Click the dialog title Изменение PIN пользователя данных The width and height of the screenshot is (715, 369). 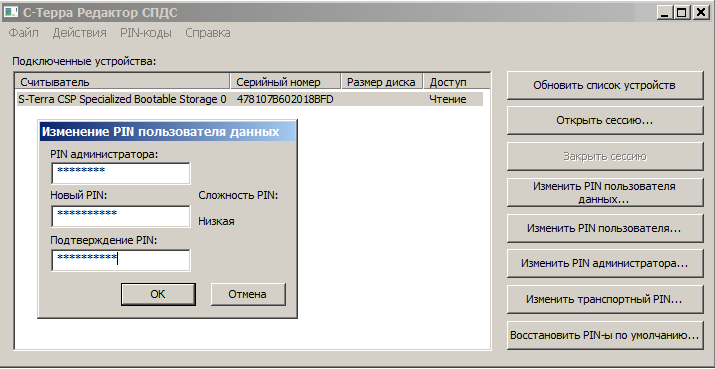[161, 132]
